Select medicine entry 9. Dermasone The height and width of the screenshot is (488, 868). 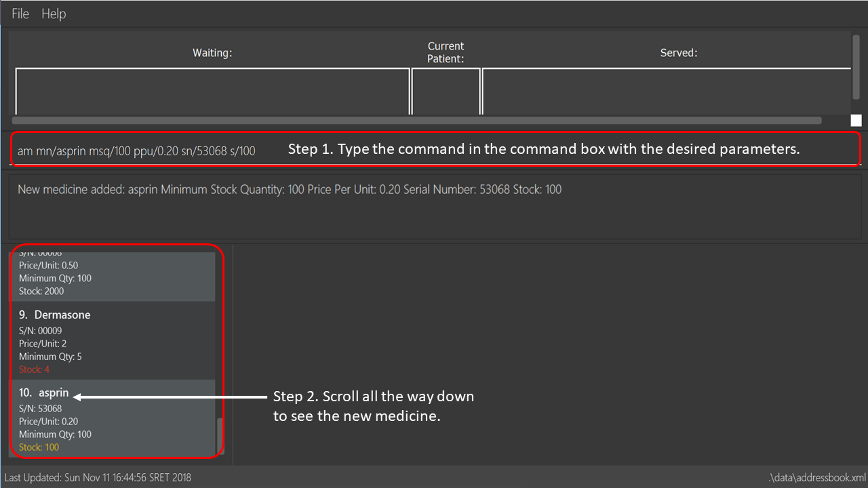[x=113, y=341]
